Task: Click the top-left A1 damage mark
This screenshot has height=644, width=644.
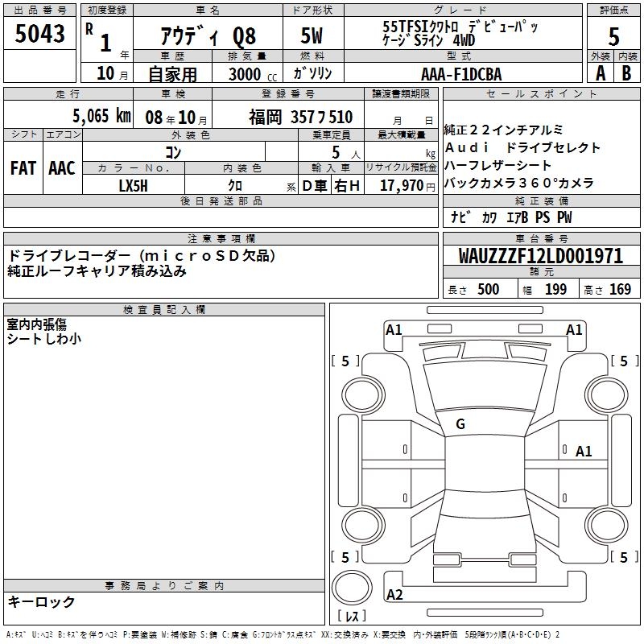Action: pyautogui.click(x=394, y=329)
